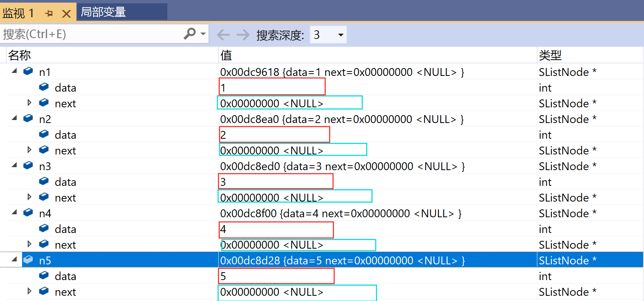Select the data name under n4
This screenshot has height=301, width=644.
pyautogui.click(x=66, y=229)
